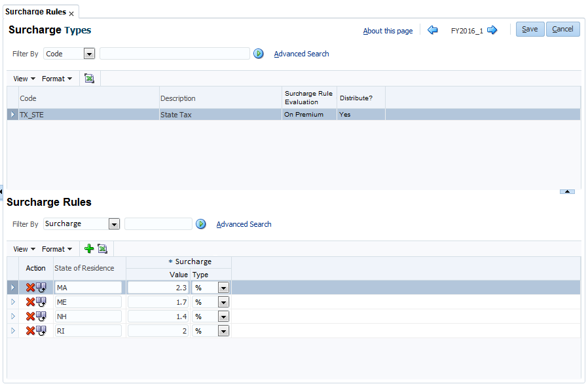Export Surcharge Types table to Excel
This screenshot has width=588, height=386.
pyautogui.click(x=89, y=79)
